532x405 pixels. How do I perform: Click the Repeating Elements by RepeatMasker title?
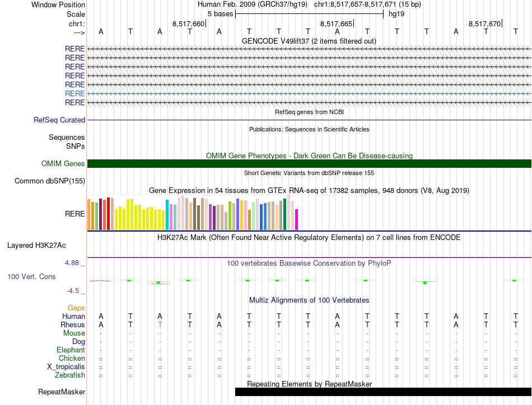click(309, 384)
